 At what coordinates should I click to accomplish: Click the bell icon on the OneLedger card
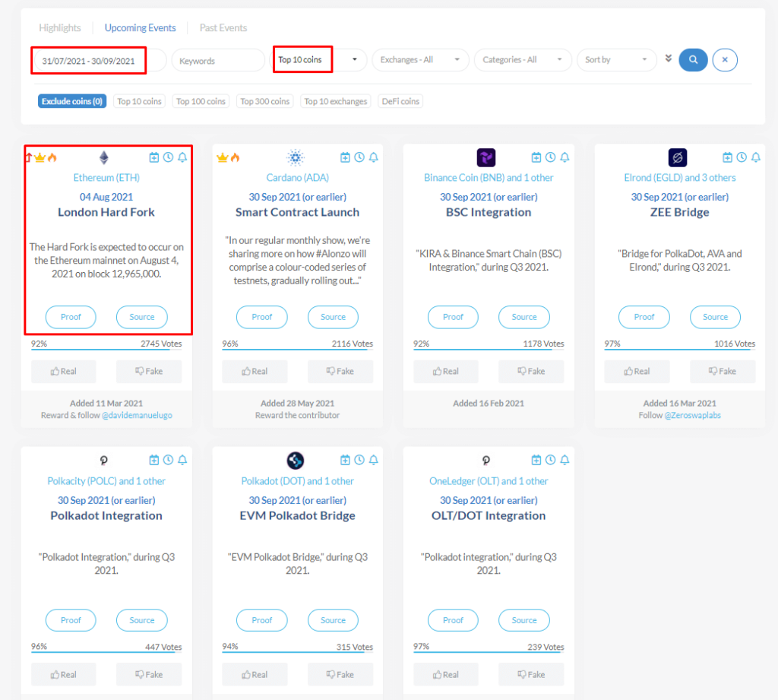pos(565,461)
